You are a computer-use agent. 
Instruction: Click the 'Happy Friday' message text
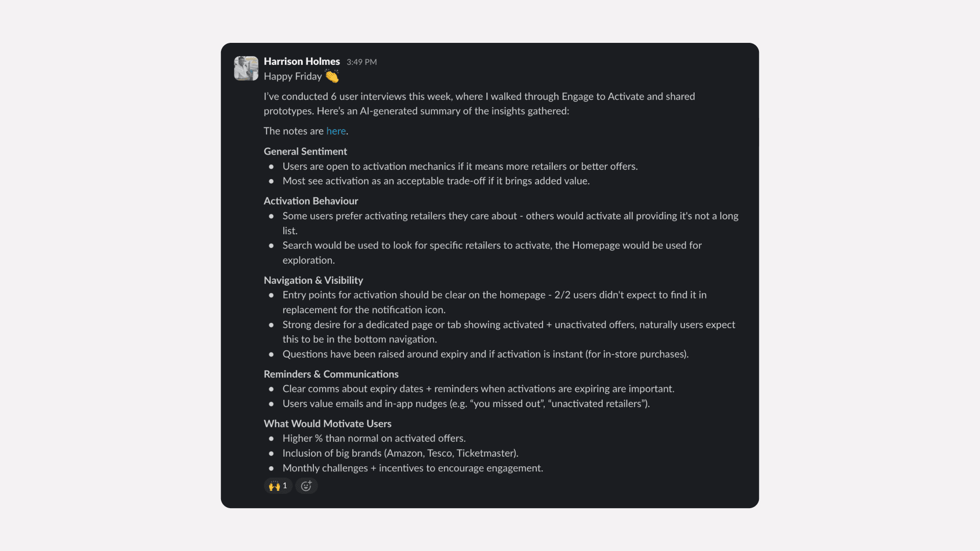click(x=292, y=76)
